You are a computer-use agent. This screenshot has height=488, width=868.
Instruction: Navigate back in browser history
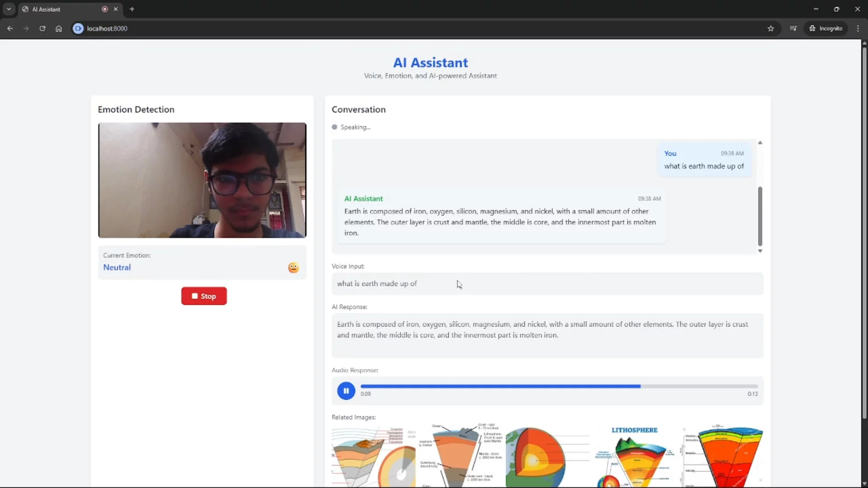10,28
